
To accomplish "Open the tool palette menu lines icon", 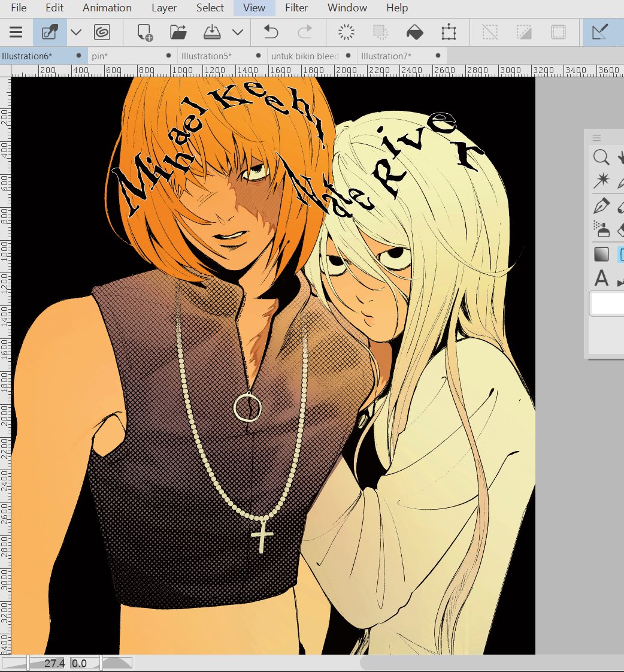I will pos(596,138).
